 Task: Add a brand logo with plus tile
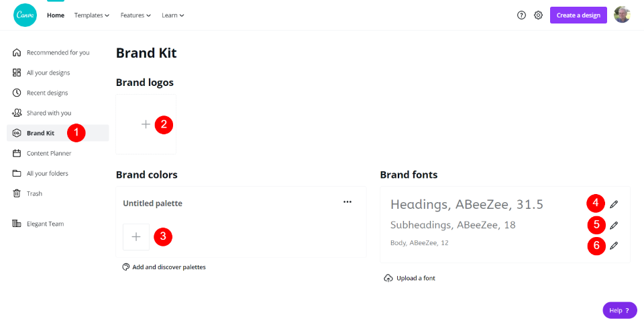point(146,124)
